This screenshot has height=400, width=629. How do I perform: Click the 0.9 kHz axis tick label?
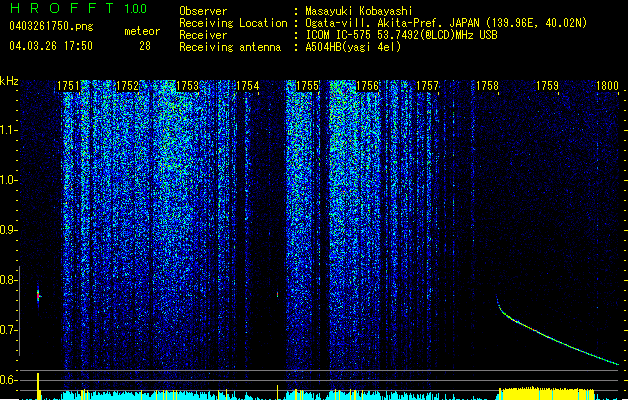pyautogui.click(x=8, y=230)
